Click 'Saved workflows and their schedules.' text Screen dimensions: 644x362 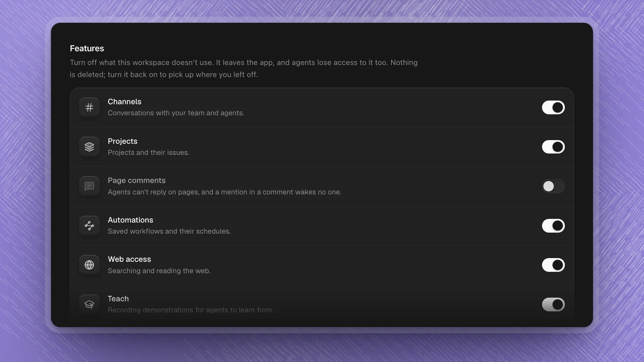(169, 231)
